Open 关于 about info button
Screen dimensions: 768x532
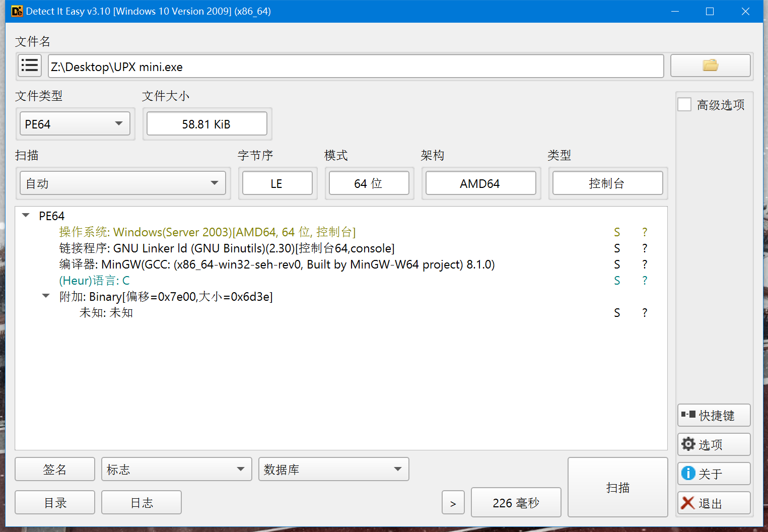click(714, 474)
